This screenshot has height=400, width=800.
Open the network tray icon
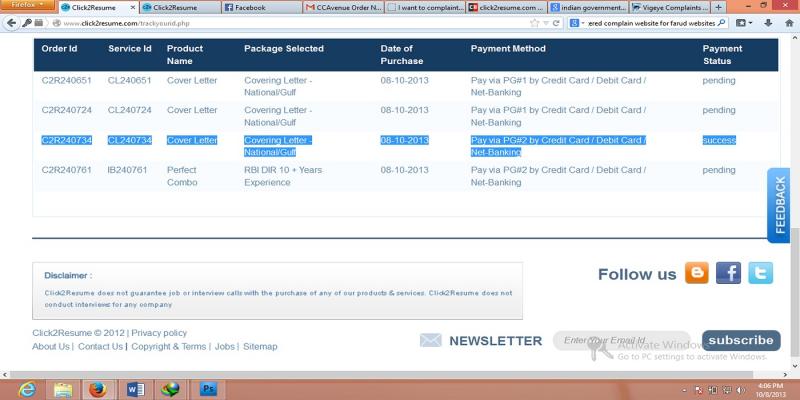(x=728, y=390)
